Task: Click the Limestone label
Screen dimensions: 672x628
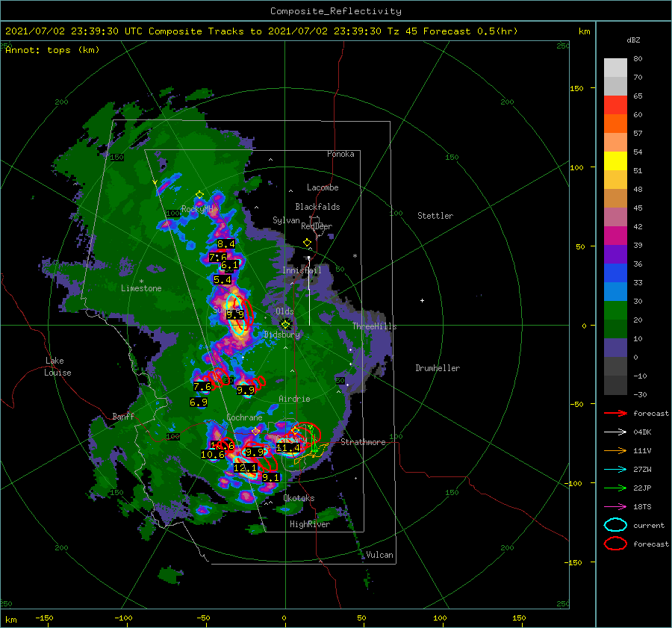Action: click(141, 288)
